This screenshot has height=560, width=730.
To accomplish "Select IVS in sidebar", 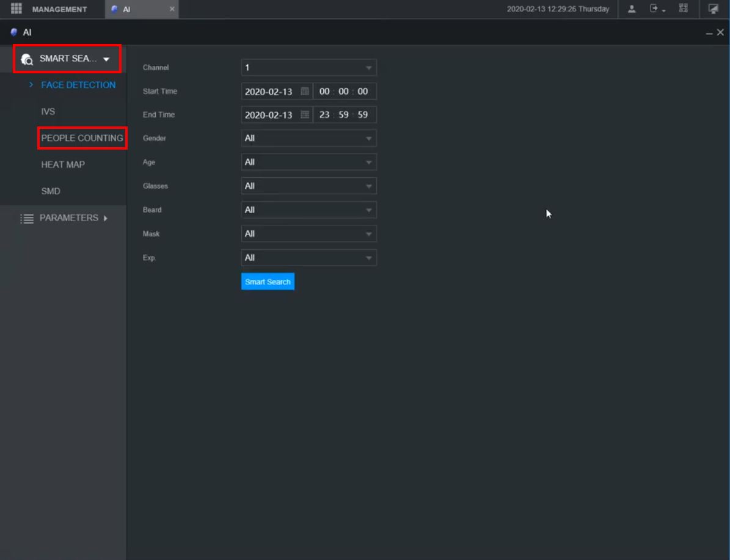I will (48, 111).
